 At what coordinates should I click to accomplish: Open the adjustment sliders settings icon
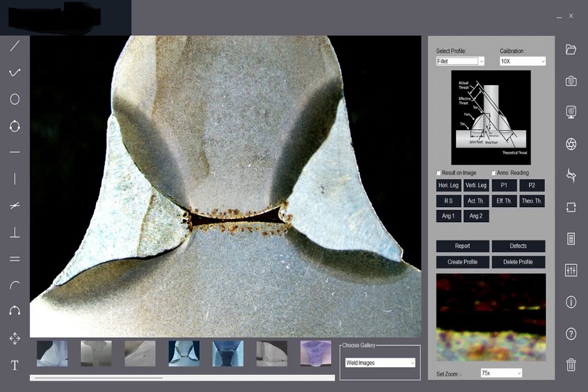pos(571,270)
